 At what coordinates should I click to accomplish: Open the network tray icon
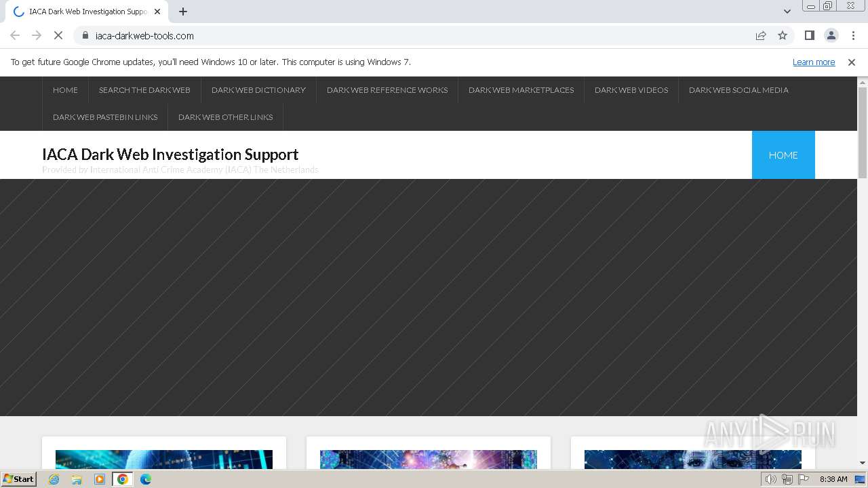point(787,479)
